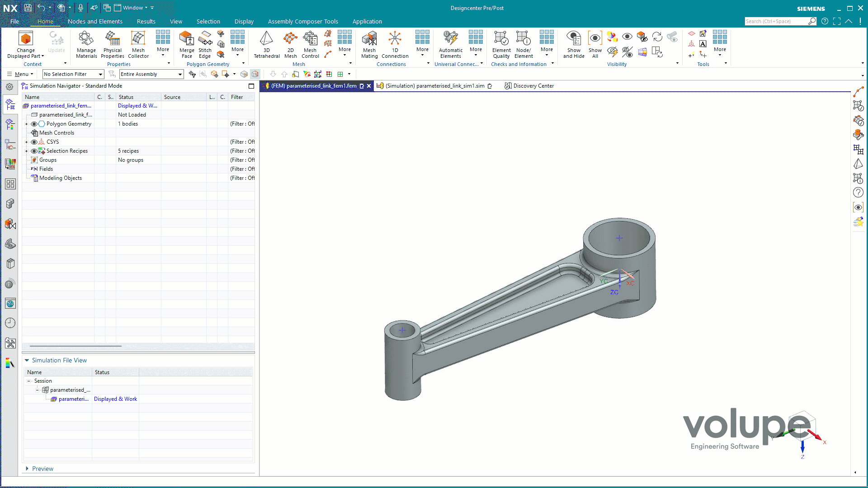The width and height of the screenshot is (868, 488).
Task: Expand Selection Recipes tree node
Action: (26, 151)
